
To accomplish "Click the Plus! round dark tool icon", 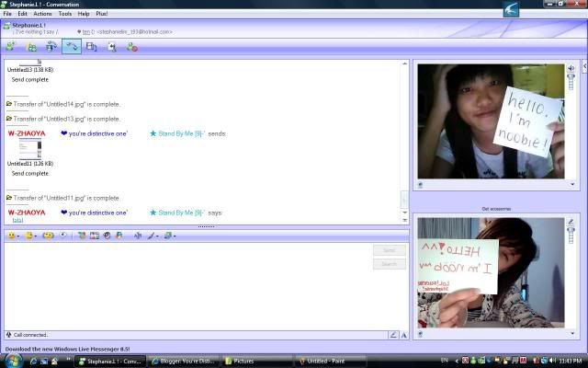I will point(107,236).
